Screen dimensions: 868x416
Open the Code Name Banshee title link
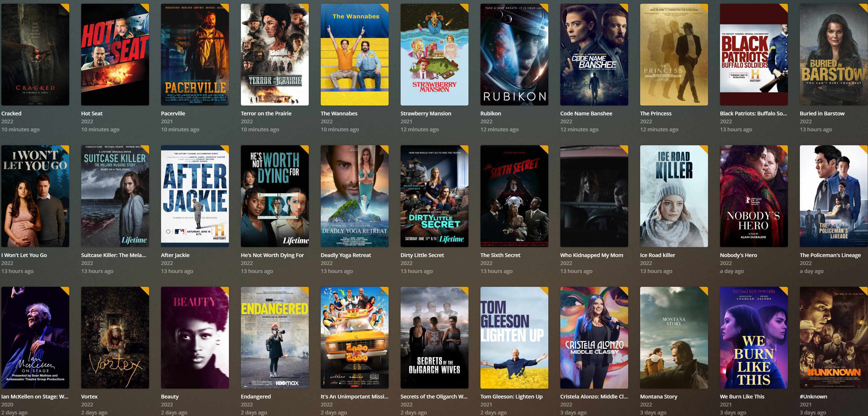click(586, 114)
